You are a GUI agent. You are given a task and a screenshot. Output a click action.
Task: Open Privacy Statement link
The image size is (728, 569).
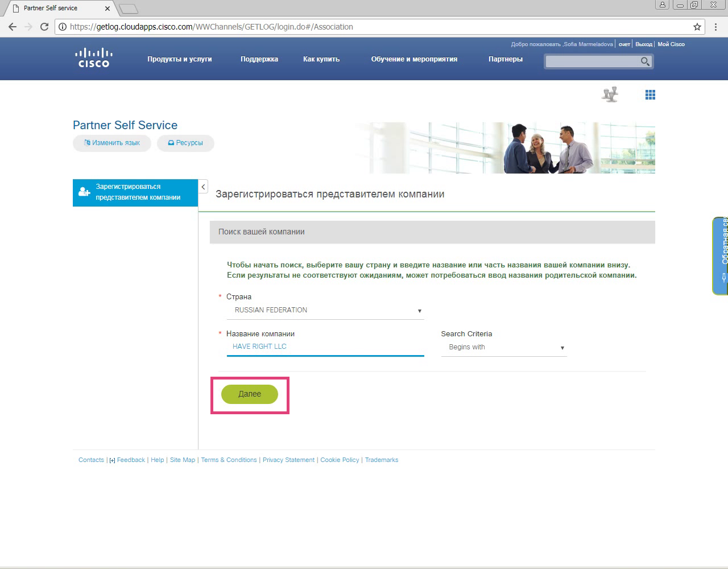[288, 460]
